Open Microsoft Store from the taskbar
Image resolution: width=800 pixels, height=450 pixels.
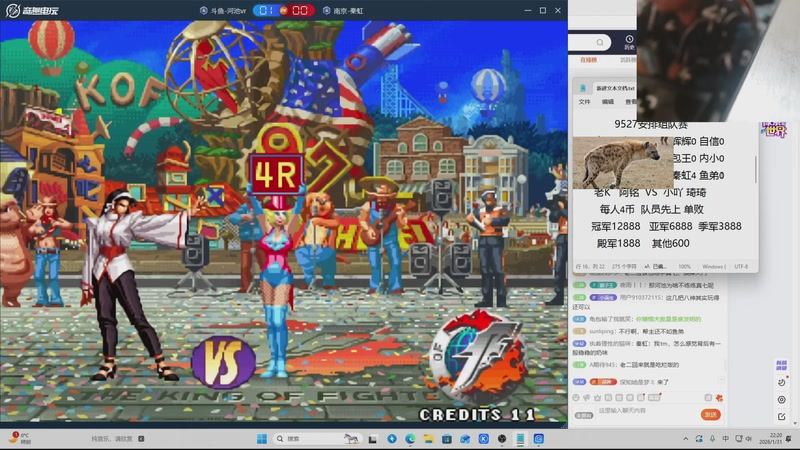pyautogui.click(x=447, y=439)
